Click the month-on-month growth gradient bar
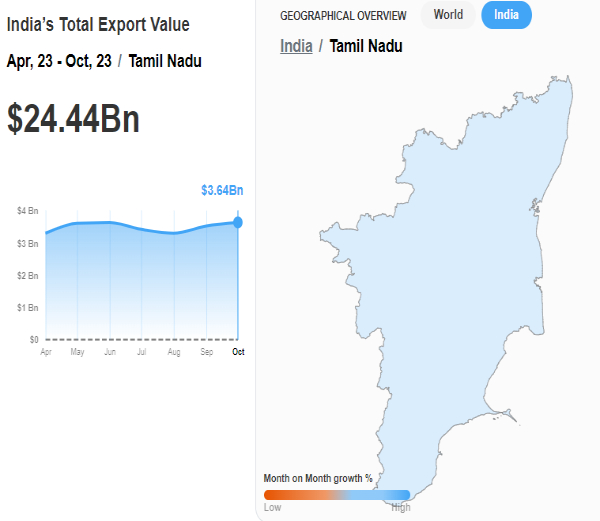Image resolution: width=600 pixels, height=521 pixels. [337, 494]
